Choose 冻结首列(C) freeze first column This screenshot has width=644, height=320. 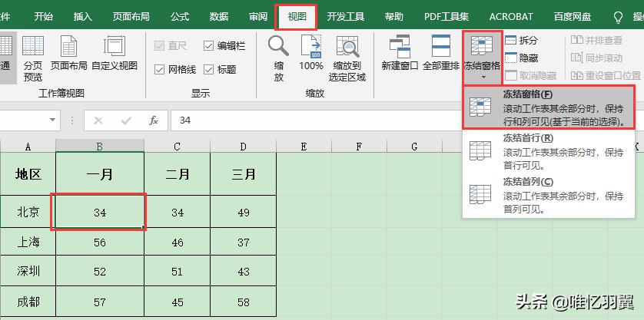(548, 195)
